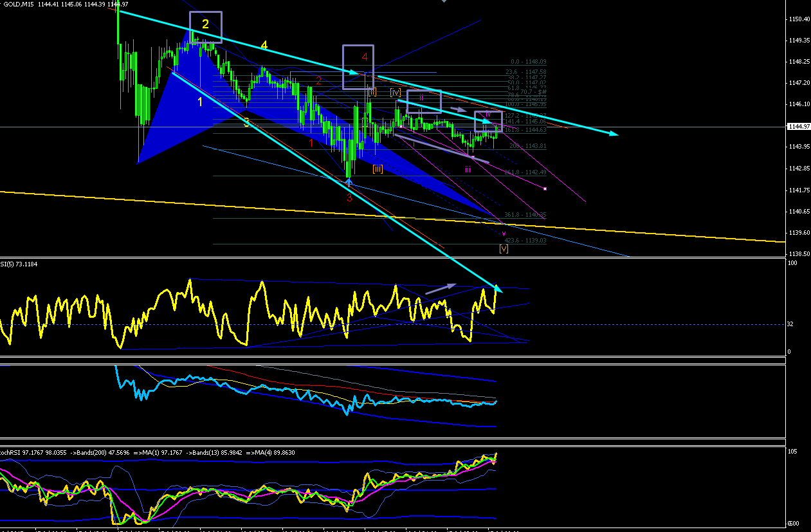Click the magenta ii wave label
This screenshot has height=532, width=811.
(421, 96)
